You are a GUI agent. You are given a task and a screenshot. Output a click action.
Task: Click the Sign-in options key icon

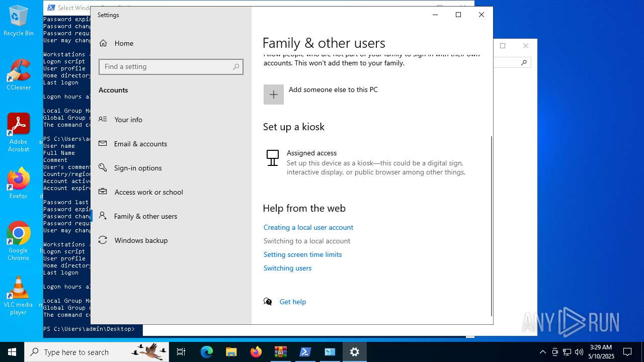pyautogui.click(x=103, y=167)
